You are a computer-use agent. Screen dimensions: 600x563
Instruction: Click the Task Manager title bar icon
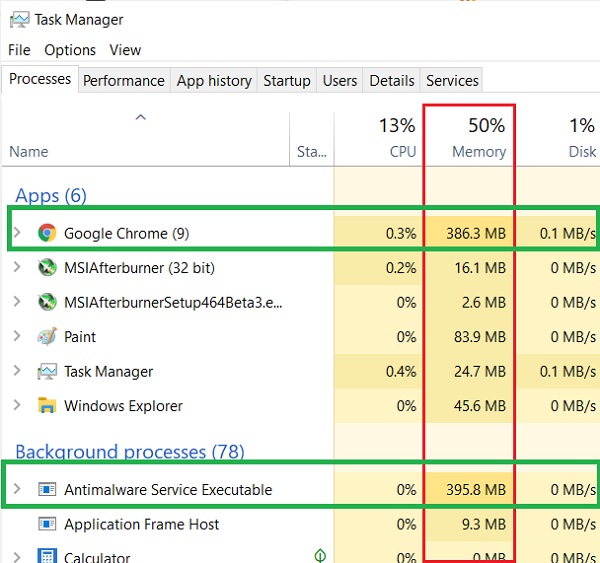[x=19, y=20]
